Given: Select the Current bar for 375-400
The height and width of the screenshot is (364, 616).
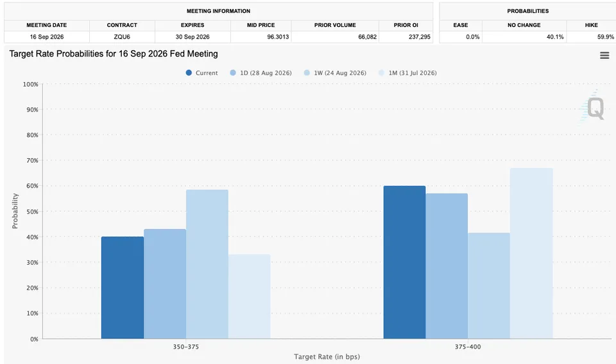Looking at the screenshot, I should (405, 262).
